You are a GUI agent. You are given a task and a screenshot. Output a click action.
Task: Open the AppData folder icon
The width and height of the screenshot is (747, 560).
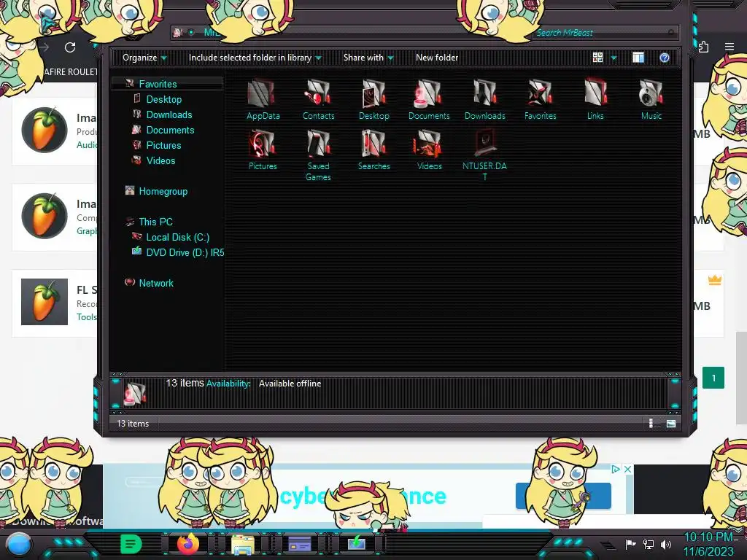(x=263, y=99)
